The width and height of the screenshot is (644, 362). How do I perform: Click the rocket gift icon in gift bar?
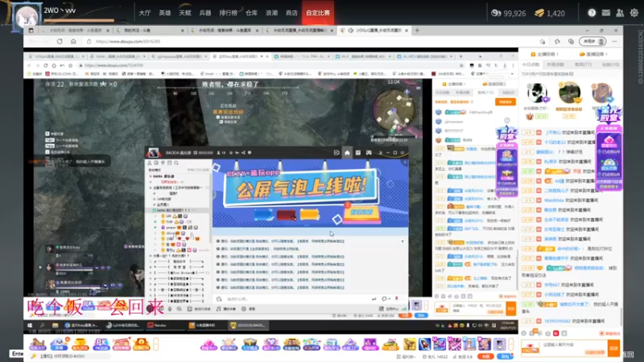[x=425, y=344]
